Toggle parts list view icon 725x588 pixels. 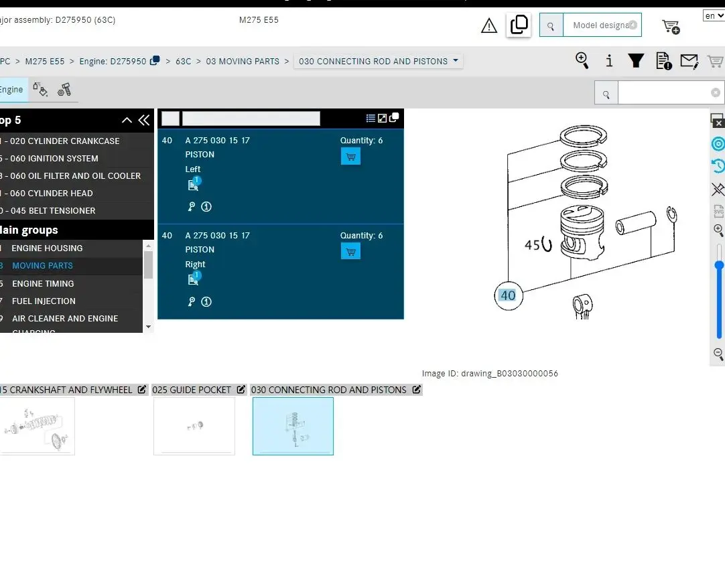point(371,119)
